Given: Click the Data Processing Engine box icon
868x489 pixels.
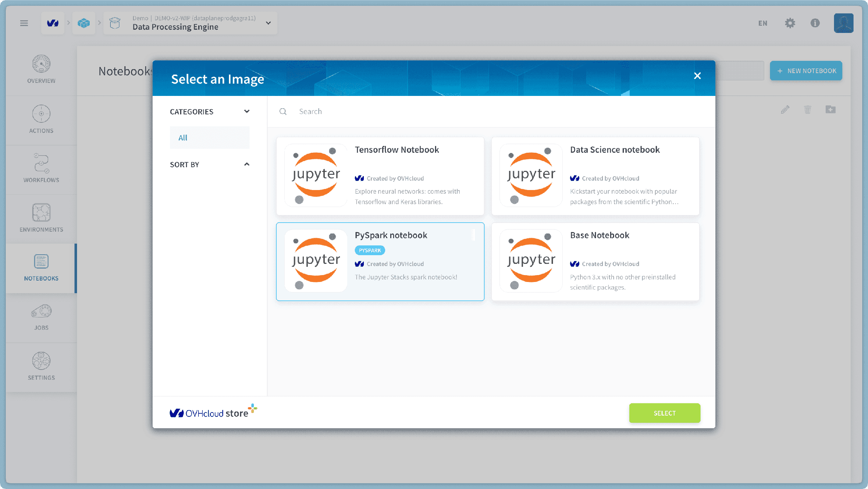Looking at the screenshot, I should [x=115, y=23].
